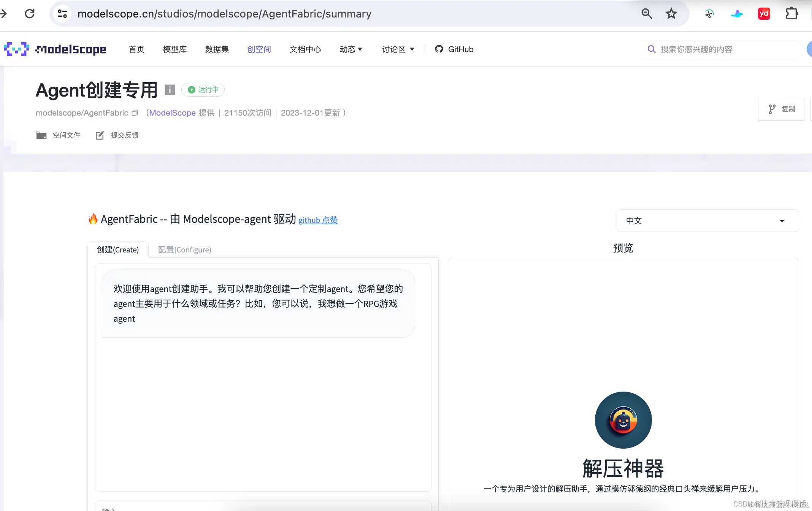Viewport: 812px width, 511px height.
Task: Switch to the 配置(Configure) tab
Action: (184, 250)
